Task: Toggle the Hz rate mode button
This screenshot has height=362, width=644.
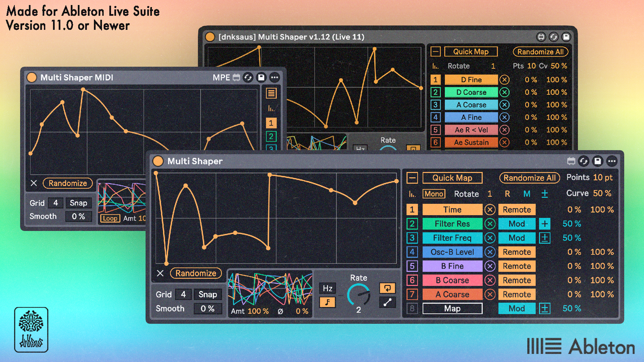Action: (x=327, y=288)
